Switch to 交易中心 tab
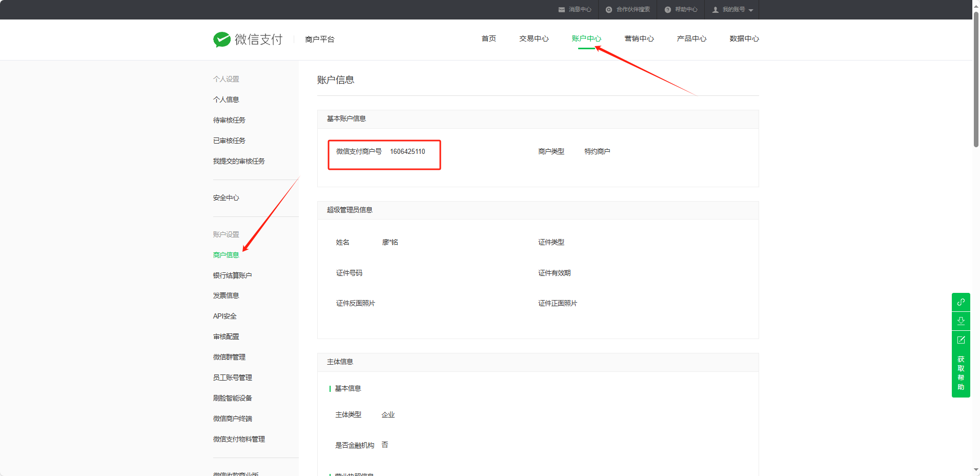Screen dimensions: 980x476 point(534,38)
